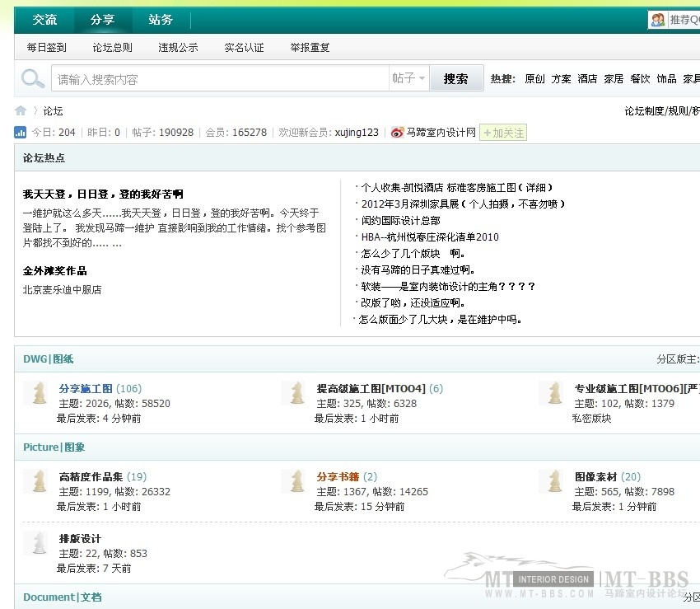Click the 专业级施工图[MTO06] board icon
Image resolution: width=700 pixels, height=609 pixels.
tap(553, 393)
